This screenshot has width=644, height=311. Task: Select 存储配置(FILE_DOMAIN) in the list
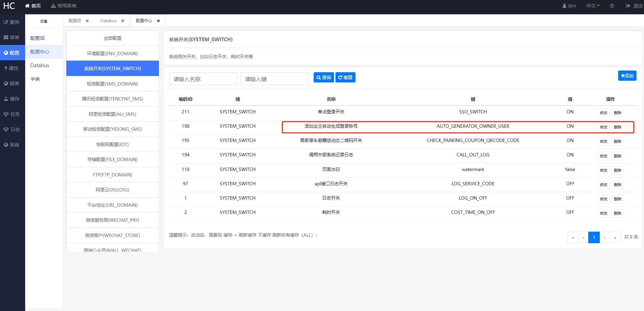click(x=113, y=159)
